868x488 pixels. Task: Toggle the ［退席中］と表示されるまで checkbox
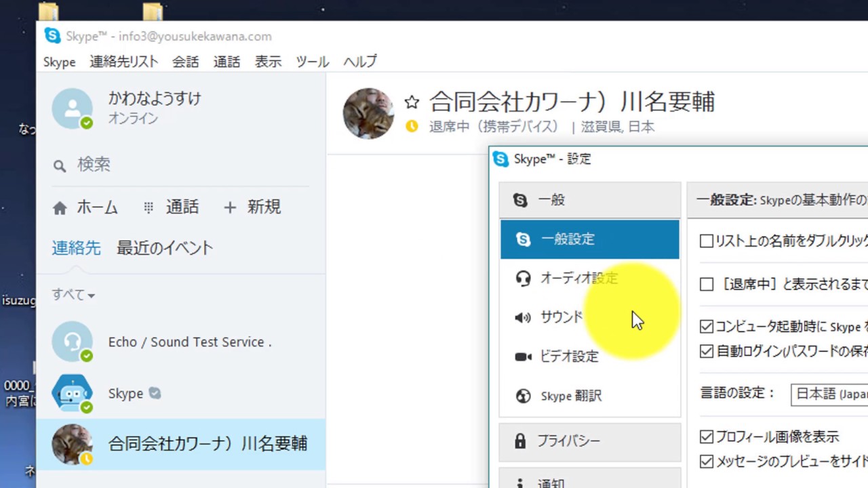707,284
